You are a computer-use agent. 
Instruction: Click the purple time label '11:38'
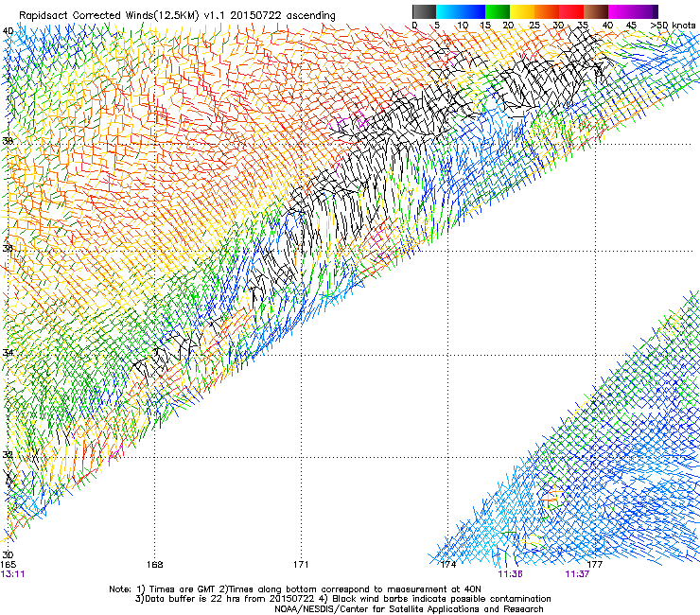(x=510, y=574)
